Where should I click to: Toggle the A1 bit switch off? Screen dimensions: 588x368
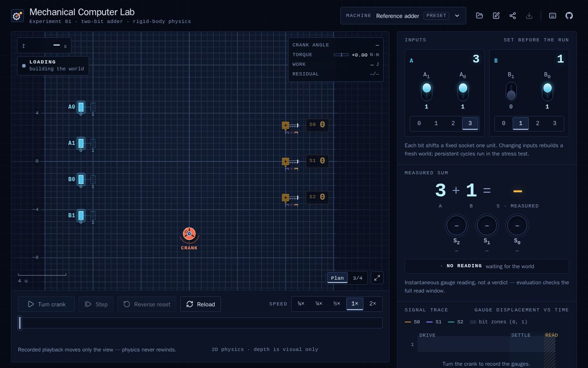tap(427, 91)
